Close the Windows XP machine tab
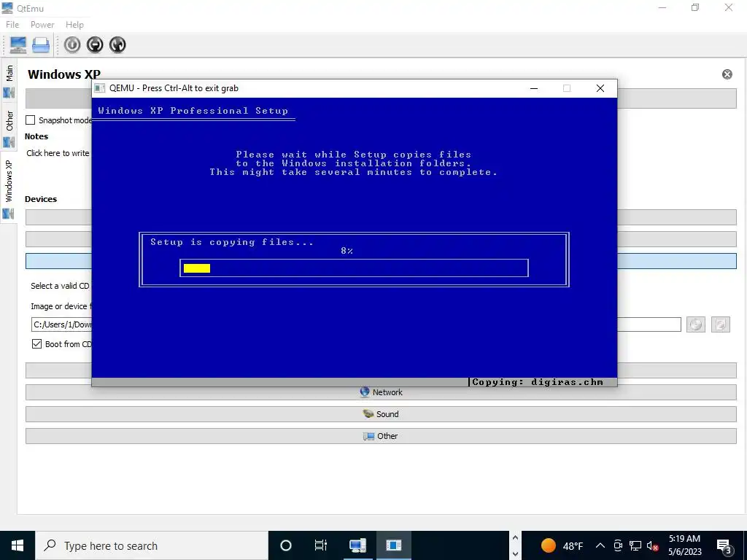Screen dimensions: 747x560 click(727, 74)
